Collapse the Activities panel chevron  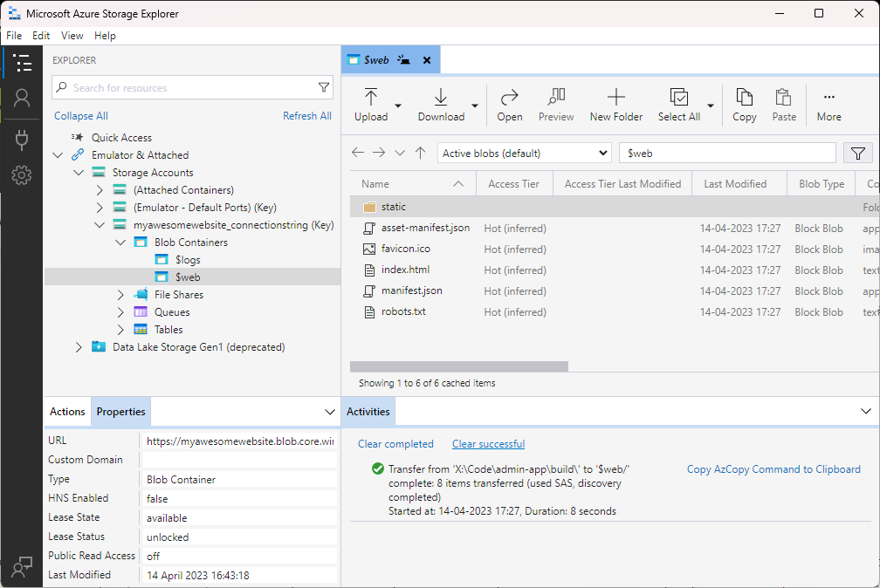click(865, 411)
